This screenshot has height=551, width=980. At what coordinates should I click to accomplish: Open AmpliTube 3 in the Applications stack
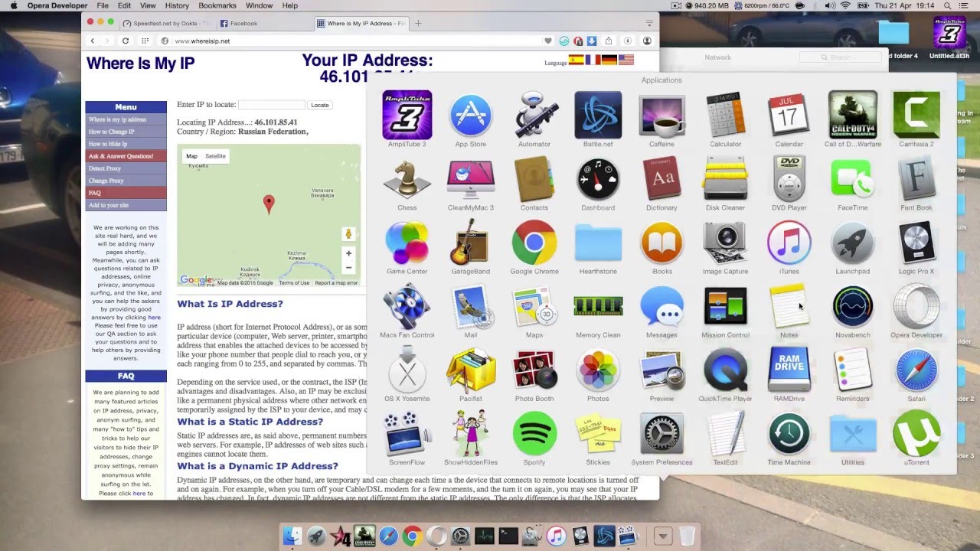(407, 115)
